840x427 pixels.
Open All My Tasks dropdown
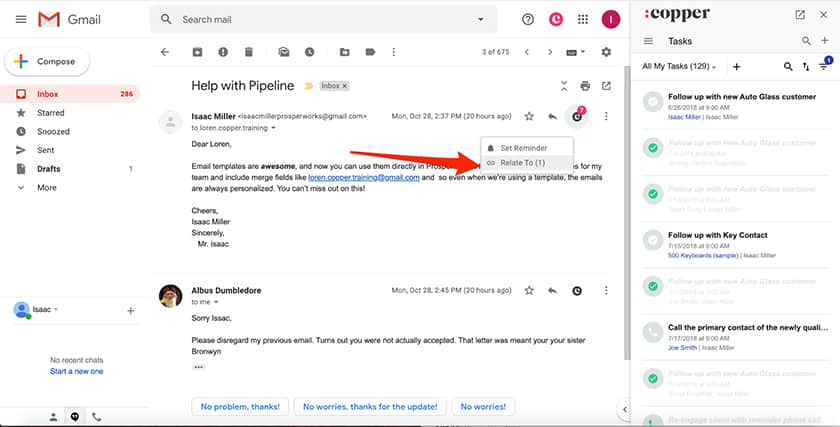(x=679, y=66)
